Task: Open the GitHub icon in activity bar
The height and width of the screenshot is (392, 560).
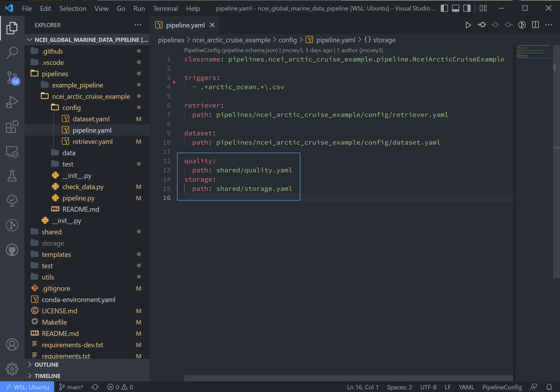Action: (x=12, y=250)
